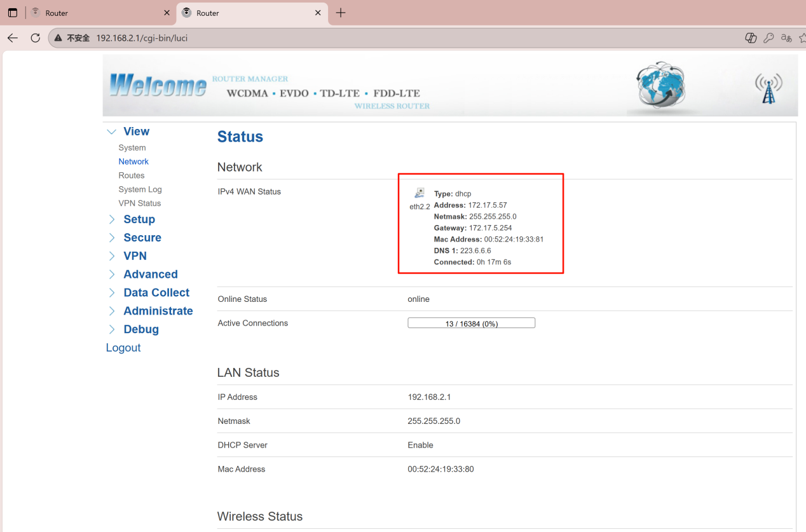Reload the router page
Screen dimensions: 806x532
36,38
